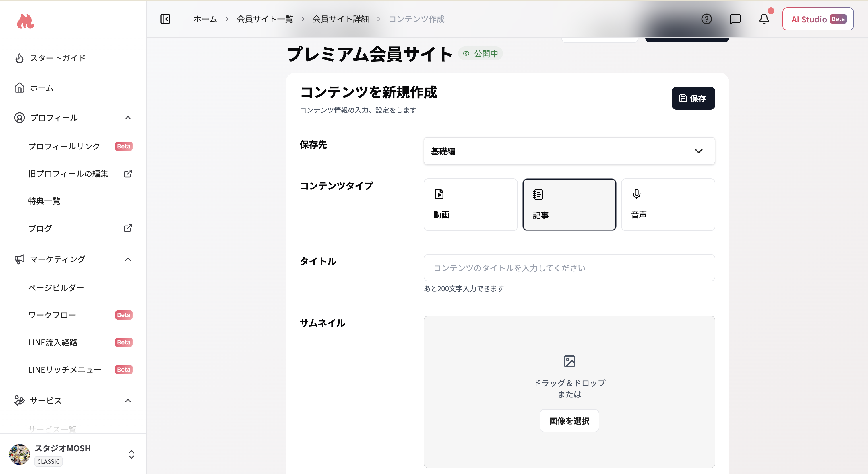Open the help question mark icon
The image size is (868, 474).
(x=706, y=19)
